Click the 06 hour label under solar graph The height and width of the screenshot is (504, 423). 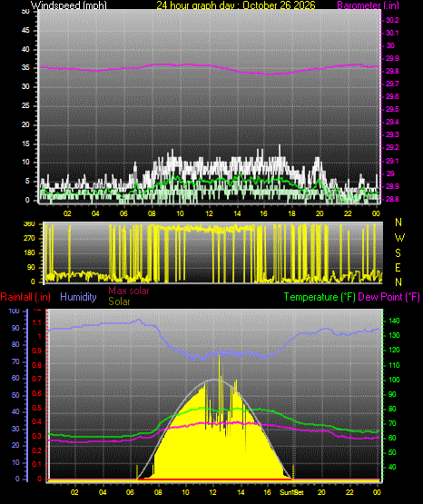(x=130, y=492)
